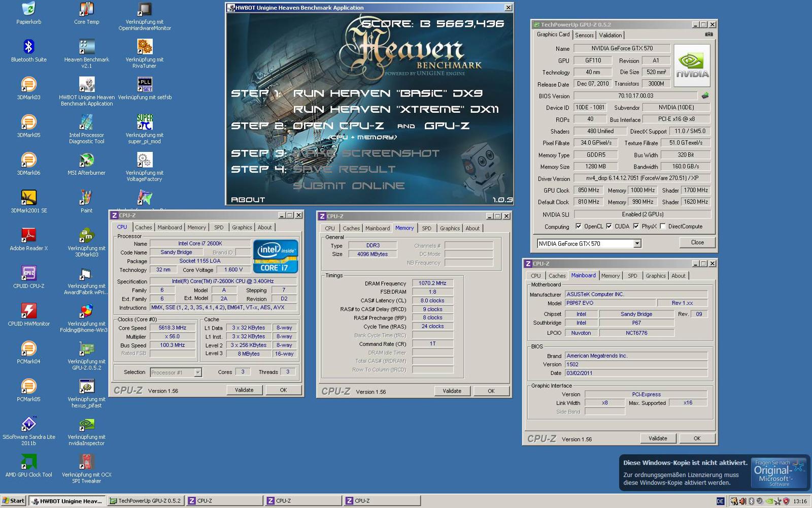The width and height of the screenshot is (812, 508).
Task: Switch to TechPowerUp GPU-Z taskbar button
Action: pos(146,501)
